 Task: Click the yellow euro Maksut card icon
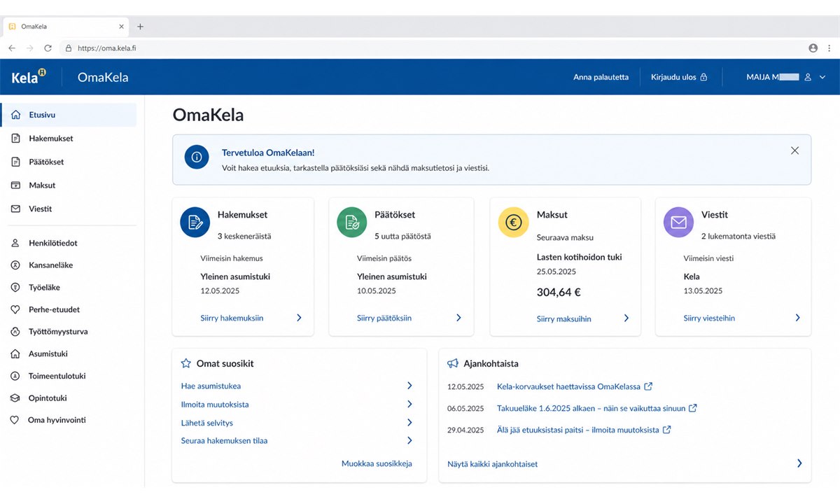pyautogui.click(x=513, y=223)
